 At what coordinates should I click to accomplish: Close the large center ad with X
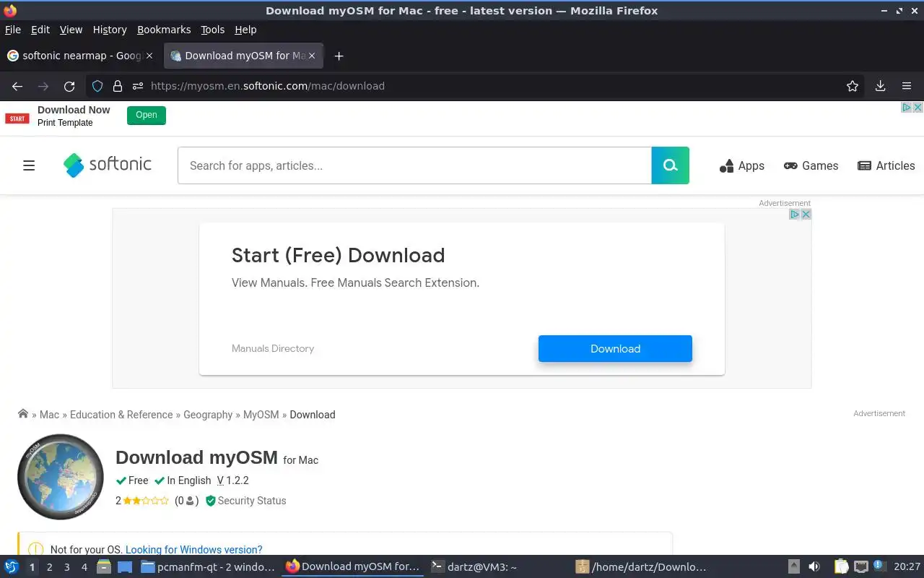click(x=806, y=214)
